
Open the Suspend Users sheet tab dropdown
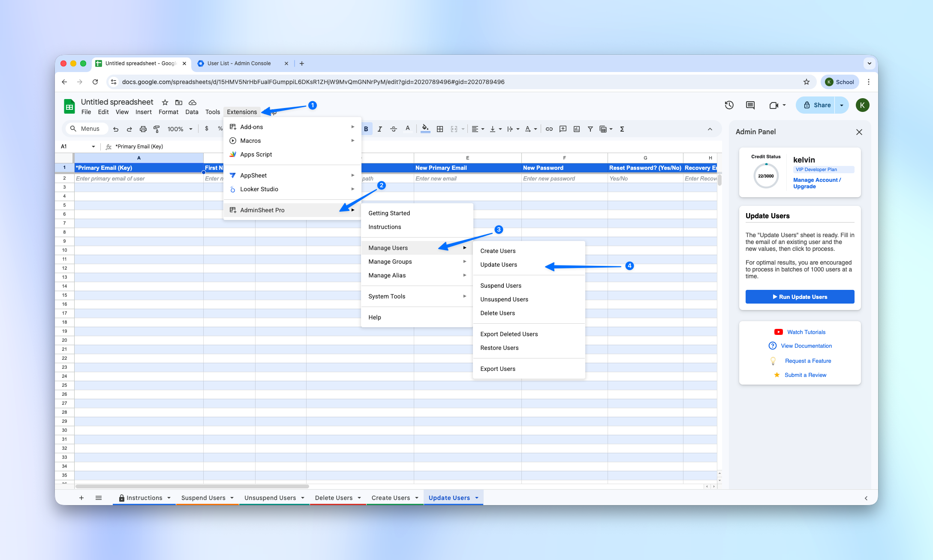(x=232, y=498)
